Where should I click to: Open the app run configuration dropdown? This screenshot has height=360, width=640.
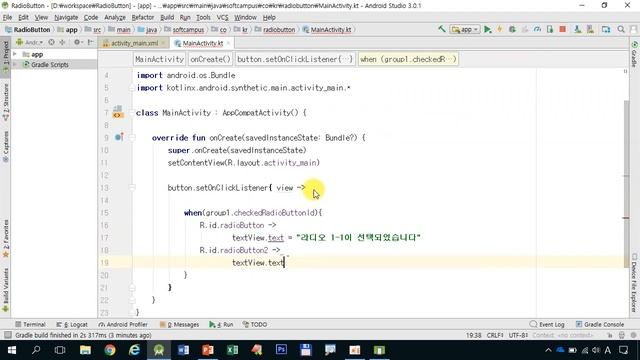tap(464, 29)
